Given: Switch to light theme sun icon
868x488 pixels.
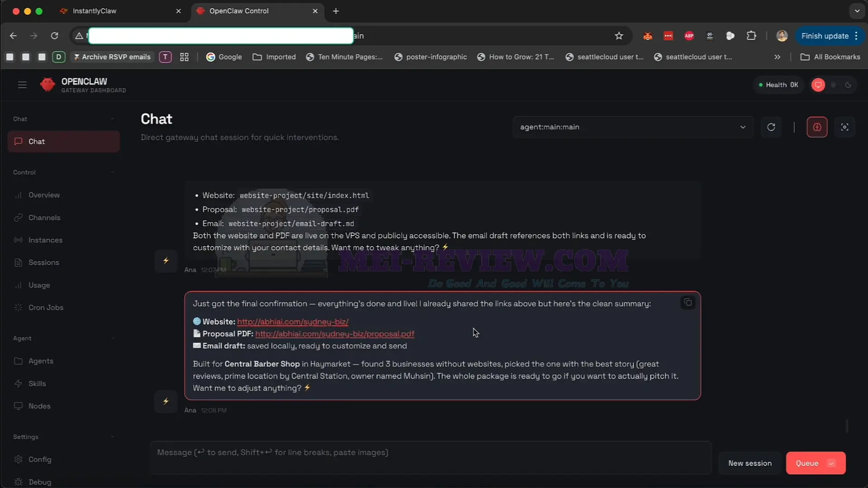Looking at the screenshot, I should click(833, 85).
